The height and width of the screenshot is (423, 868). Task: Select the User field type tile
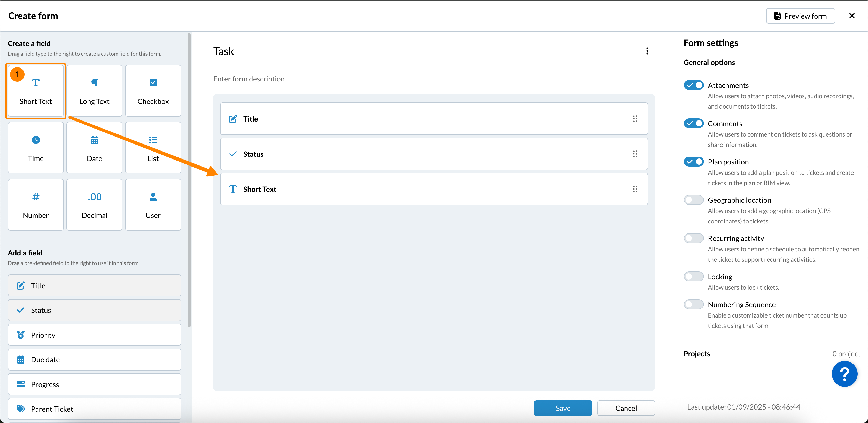pos(153,205)
